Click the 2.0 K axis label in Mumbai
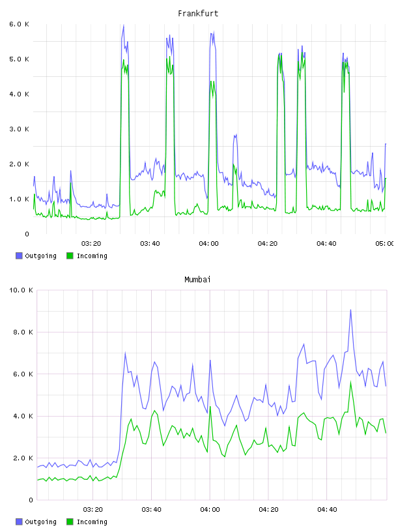 click(x=23, y=458)
